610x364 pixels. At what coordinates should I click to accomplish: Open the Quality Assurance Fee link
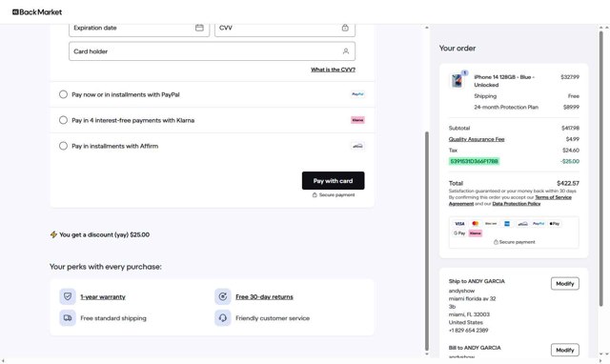pyautogui.click(x=477, y=139)
